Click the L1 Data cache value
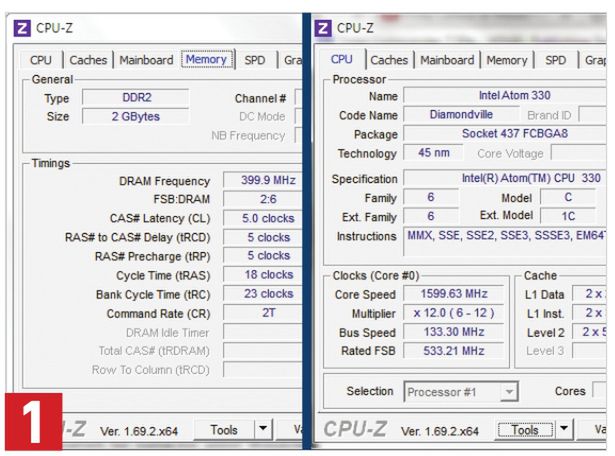This screenshot has height=456, width=615. pyautogui.click(x=590, y=294)
